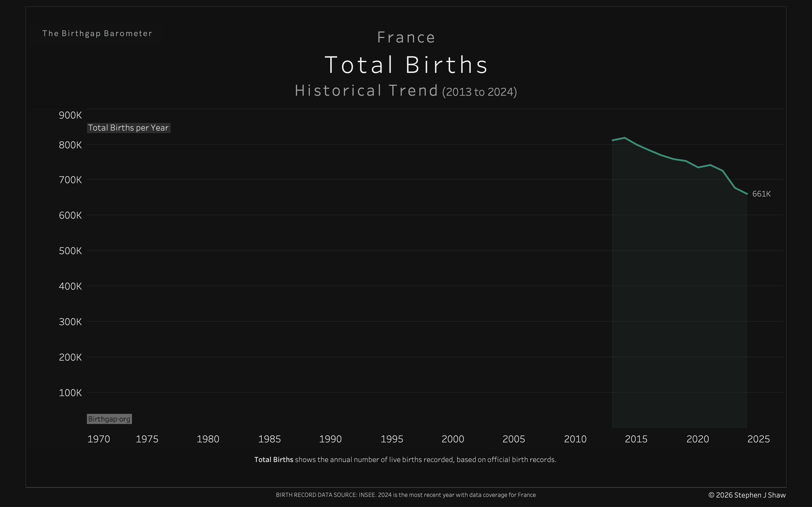Click the 2025 x-axis label
The image size is (812, 507).
(x=758, y=439)
